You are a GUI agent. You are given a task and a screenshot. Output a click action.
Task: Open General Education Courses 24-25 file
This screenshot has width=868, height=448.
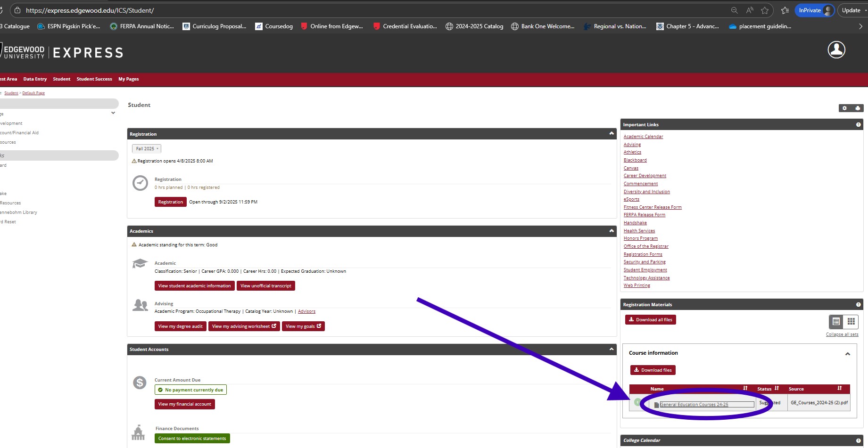point(694,405)
